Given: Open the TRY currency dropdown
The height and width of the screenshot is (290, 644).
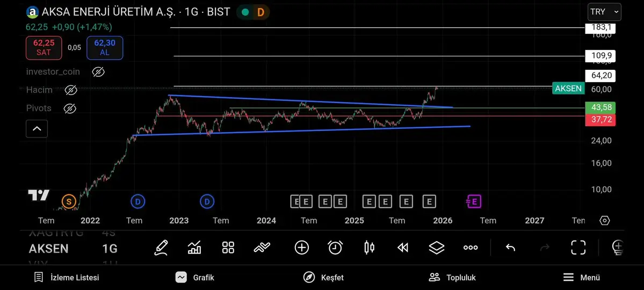Looking at the screenshot, I should (604, 12).
